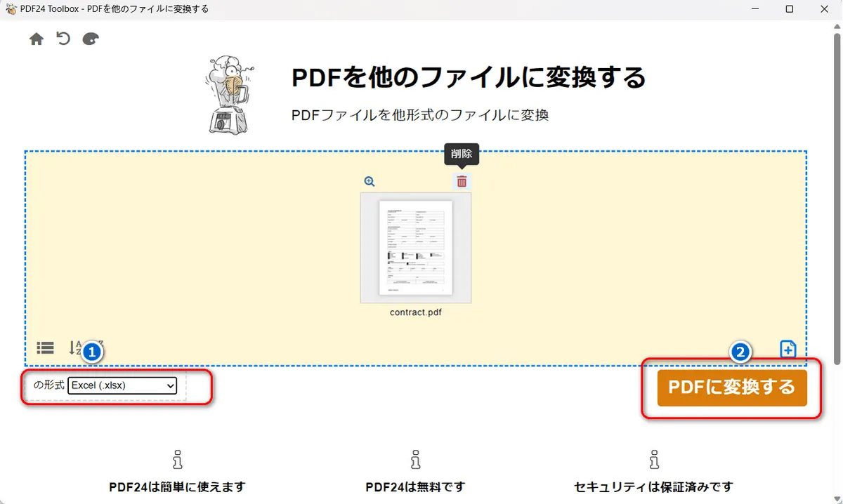Click the undo/reset arrow icon
843x504 pixels.
coord(63,39)
